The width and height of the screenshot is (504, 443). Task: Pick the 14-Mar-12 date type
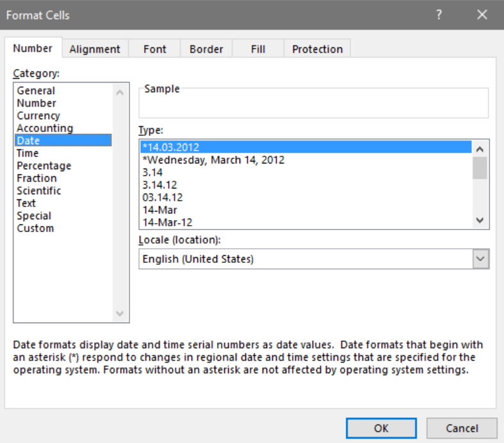tap(167, 222)
